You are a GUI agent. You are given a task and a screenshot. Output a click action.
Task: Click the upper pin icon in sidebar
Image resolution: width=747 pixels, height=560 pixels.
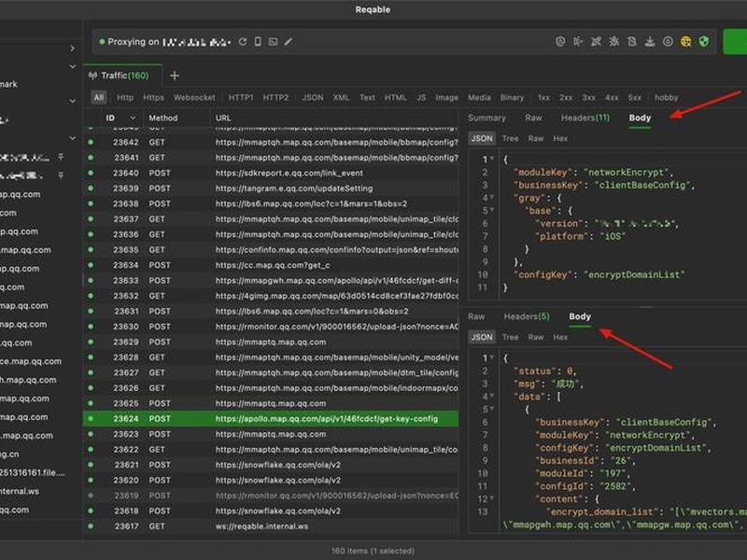[x=61, y=157]
